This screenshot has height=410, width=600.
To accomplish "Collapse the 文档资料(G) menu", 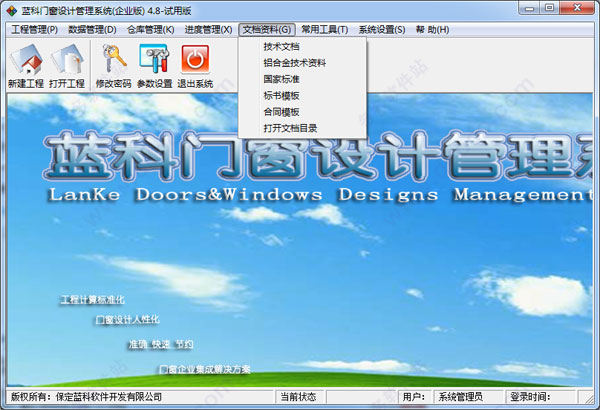I will coord(267,29).
